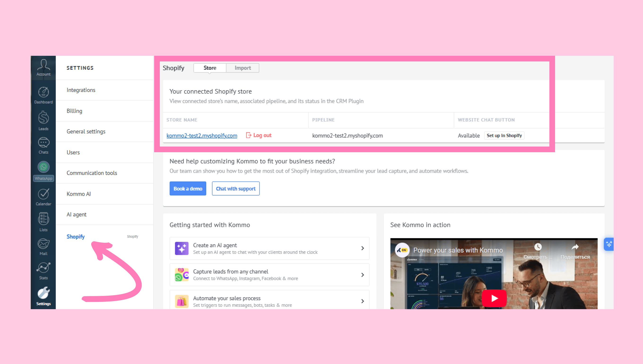Click the pipeline value kommo2-test2.myshopify.com

[348, 135]
